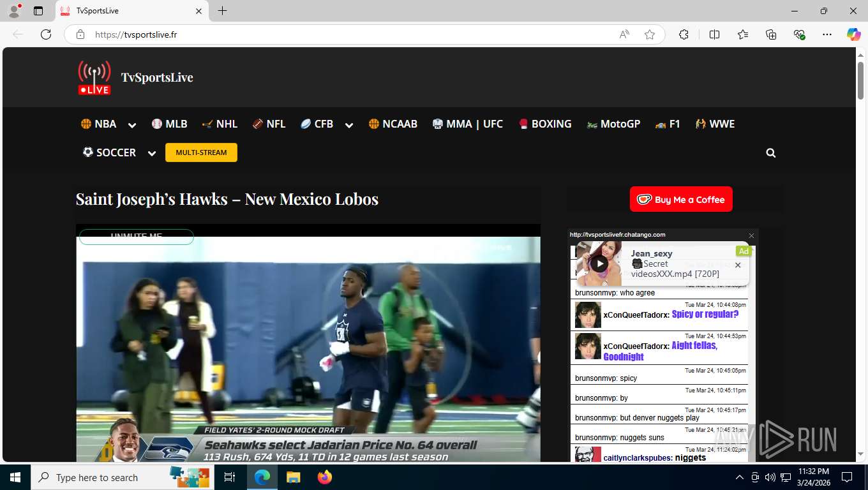Image resolution: width=868 pixels, height=490 pixels.
Task: Click the MULTI-STREAM button
Action: click(x=201, y=152)
